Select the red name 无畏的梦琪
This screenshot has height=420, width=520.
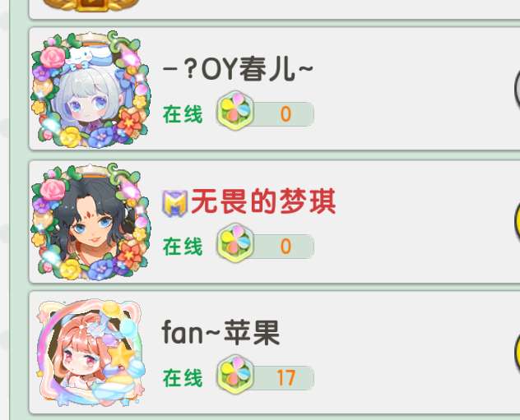(263, 201)
